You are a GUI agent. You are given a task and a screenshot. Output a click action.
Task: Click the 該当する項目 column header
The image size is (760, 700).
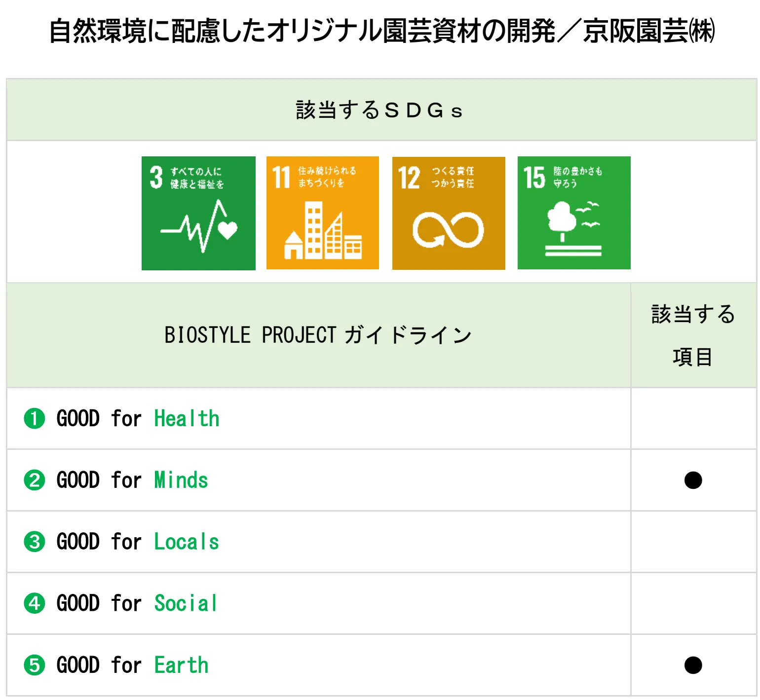pos(693,335)
